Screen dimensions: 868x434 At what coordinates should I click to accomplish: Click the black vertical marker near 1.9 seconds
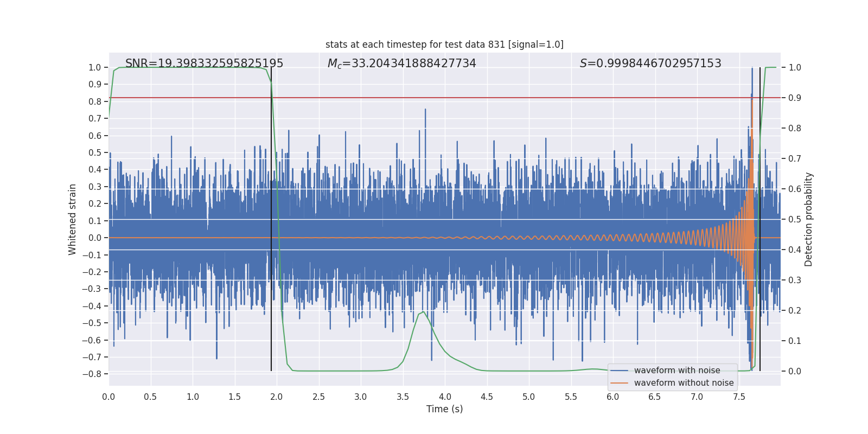271,219
